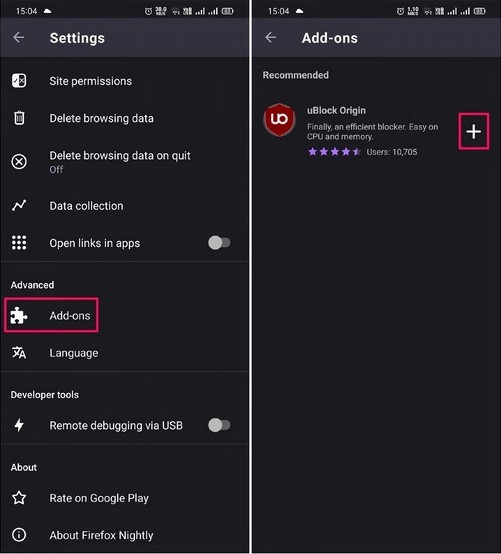This screenshot has height=554, width=501.
Task: Tap the Remote debugging via USB label
Action: coord(116,425)
